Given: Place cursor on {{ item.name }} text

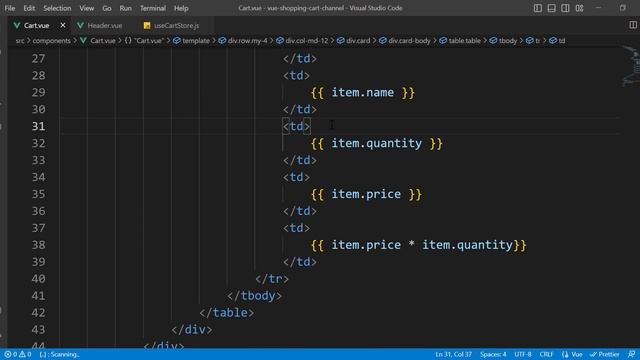Looking at the screenshot, I should point(362,93).
